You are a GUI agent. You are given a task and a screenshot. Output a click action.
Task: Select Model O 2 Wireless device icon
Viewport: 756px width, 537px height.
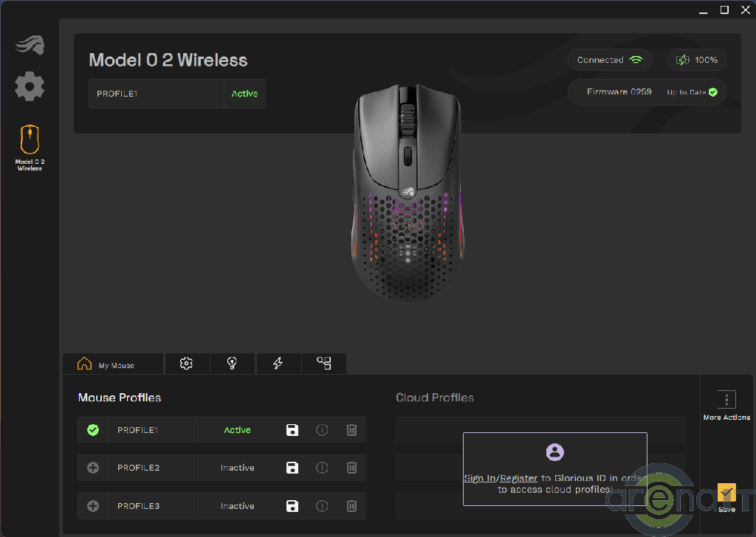[30, 140]
